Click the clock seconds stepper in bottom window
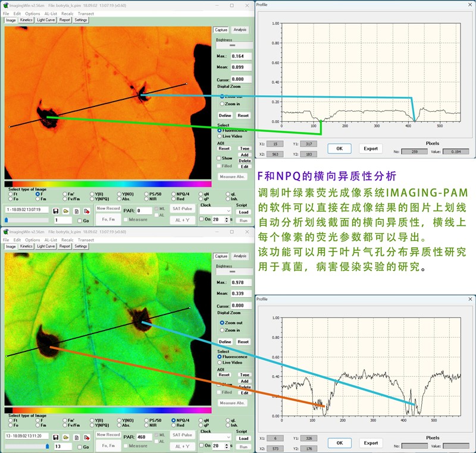 (x=226, y=445)
